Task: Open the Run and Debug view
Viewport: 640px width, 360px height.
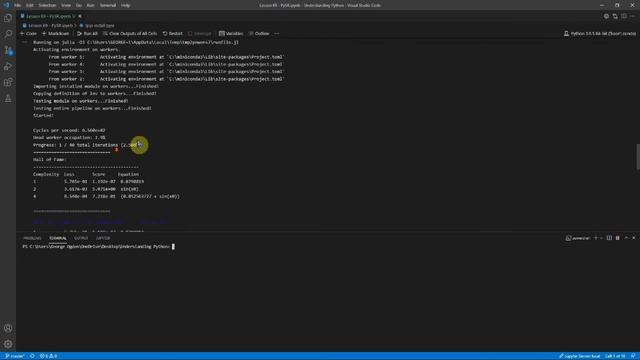Action: (8, 67)
